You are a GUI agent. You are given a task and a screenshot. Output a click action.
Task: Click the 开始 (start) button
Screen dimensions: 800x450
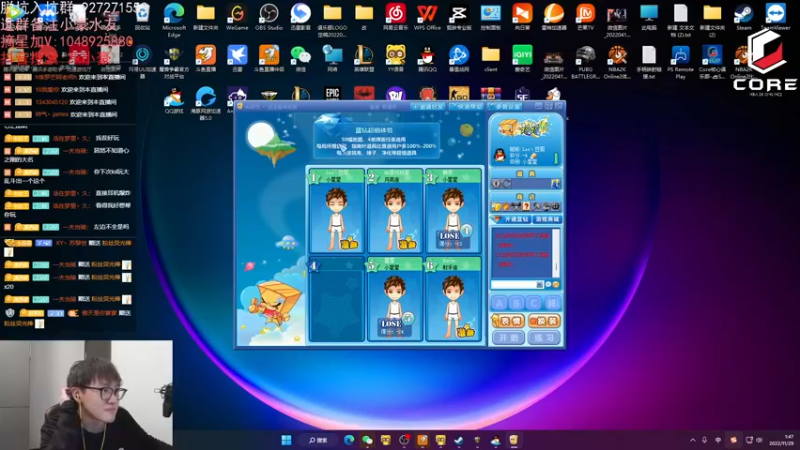coord(508,338)
